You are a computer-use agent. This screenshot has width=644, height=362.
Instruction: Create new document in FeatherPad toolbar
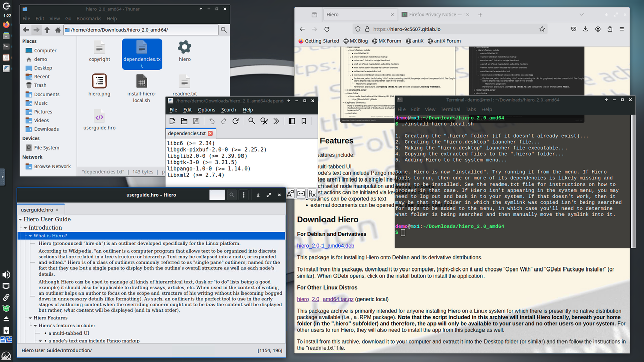[172, 121]
